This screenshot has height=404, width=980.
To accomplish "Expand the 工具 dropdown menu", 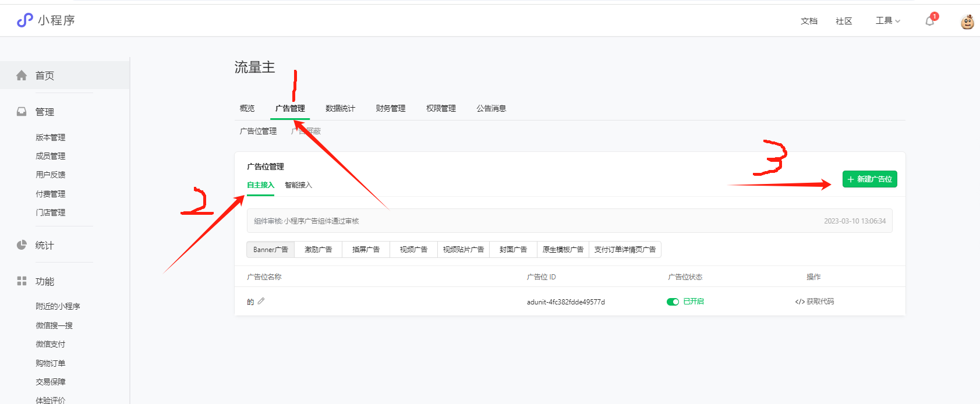I will (x=887, y=21).
